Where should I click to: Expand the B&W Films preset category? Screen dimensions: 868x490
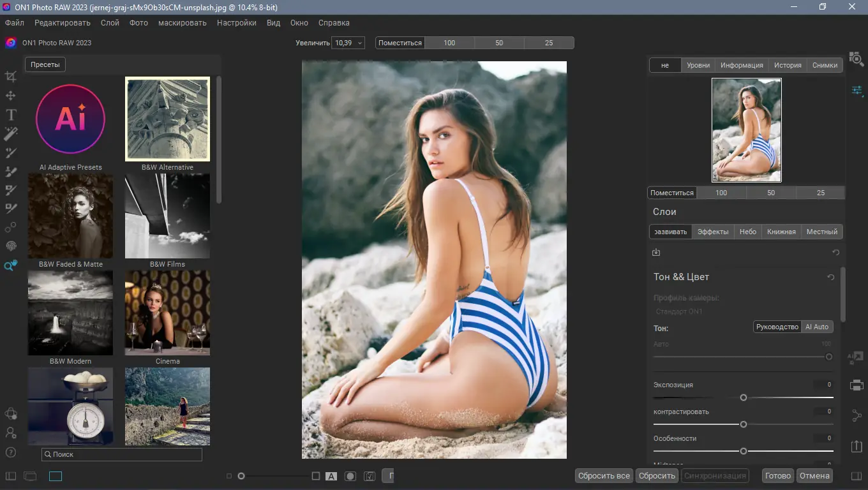167,216
